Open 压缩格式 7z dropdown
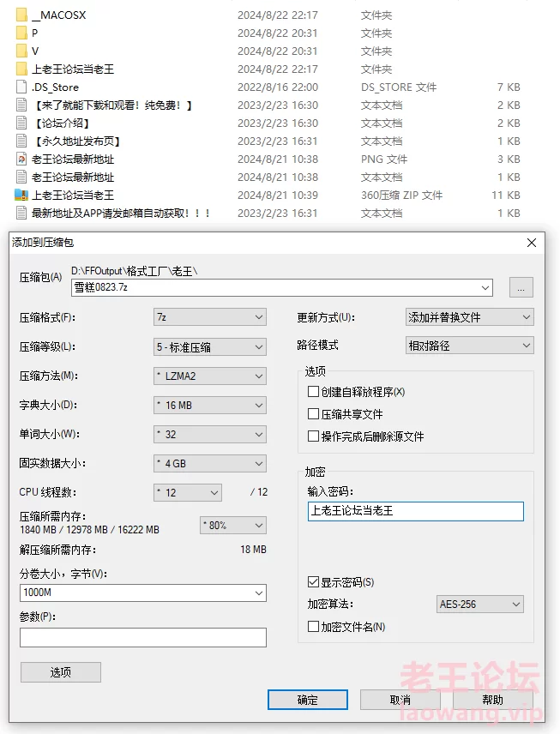 pos(210,317)
